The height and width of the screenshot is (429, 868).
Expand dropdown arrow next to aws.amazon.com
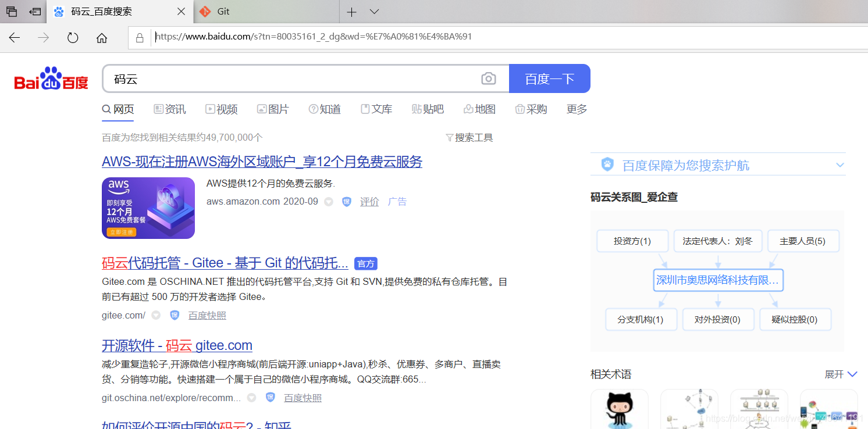pyautogui.click(x=329, y=202)
